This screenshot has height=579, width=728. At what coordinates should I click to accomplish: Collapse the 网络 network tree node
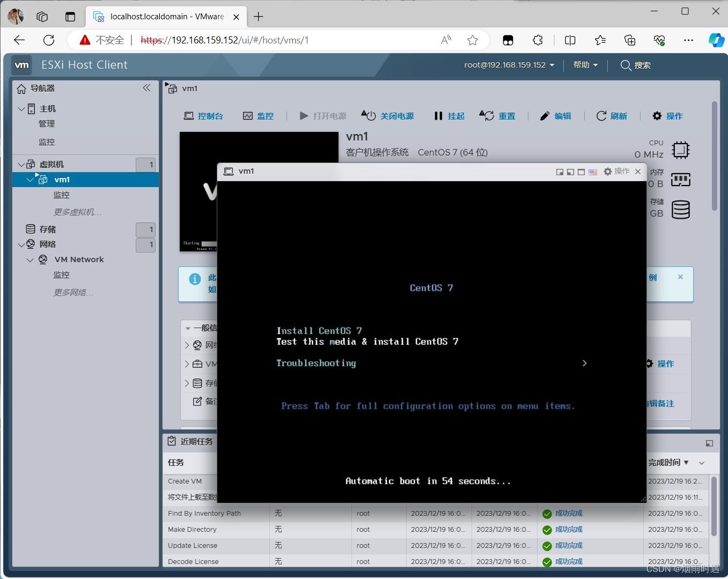(x=21, y=244)
